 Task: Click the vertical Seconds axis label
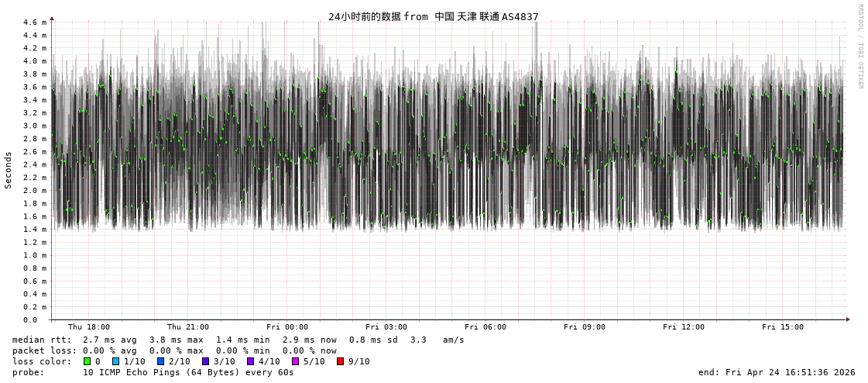point(9,170)
